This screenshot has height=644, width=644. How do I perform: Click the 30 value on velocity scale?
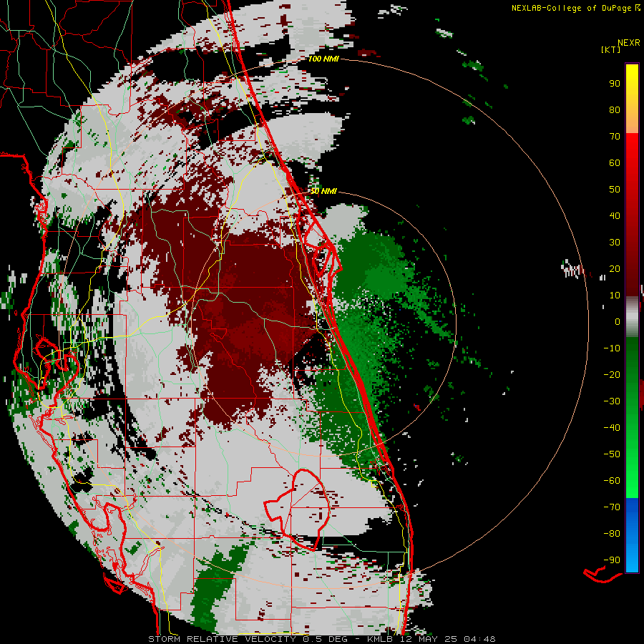(615, 243)
